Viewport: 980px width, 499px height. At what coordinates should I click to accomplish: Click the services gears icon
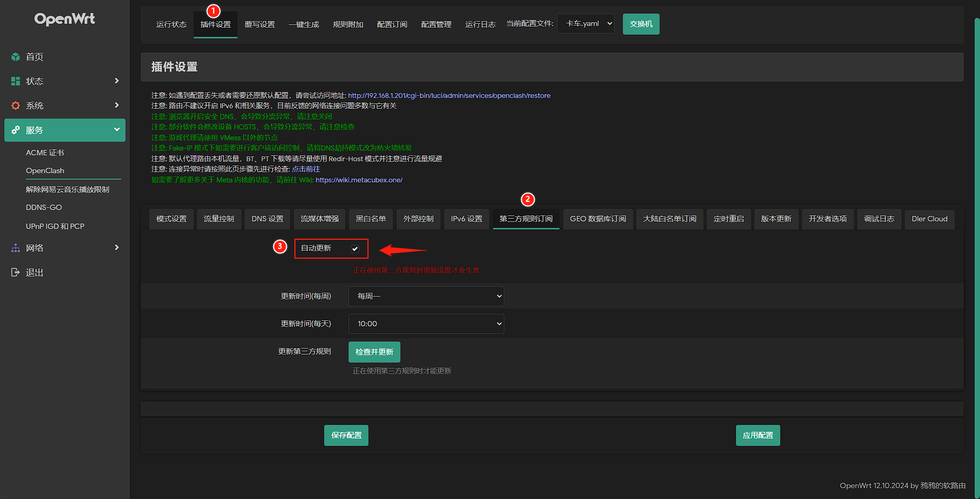click(x=16, y=130)
